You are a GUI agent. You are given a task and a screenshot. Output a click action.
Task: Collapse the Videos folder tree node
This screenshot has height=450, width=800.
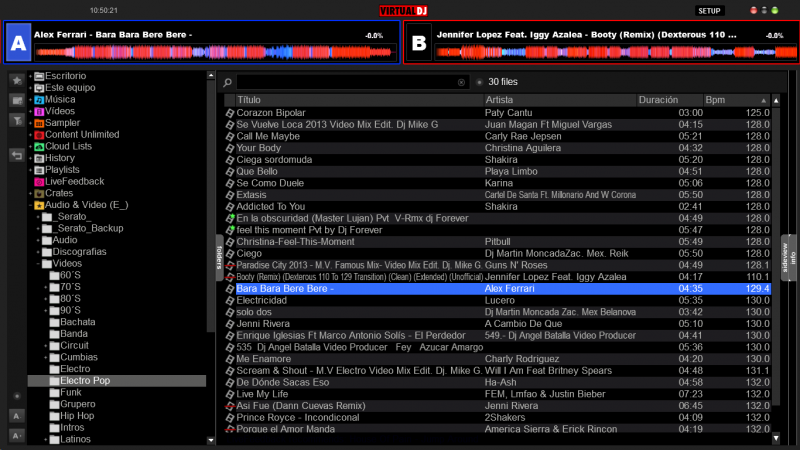click(39, 264)
